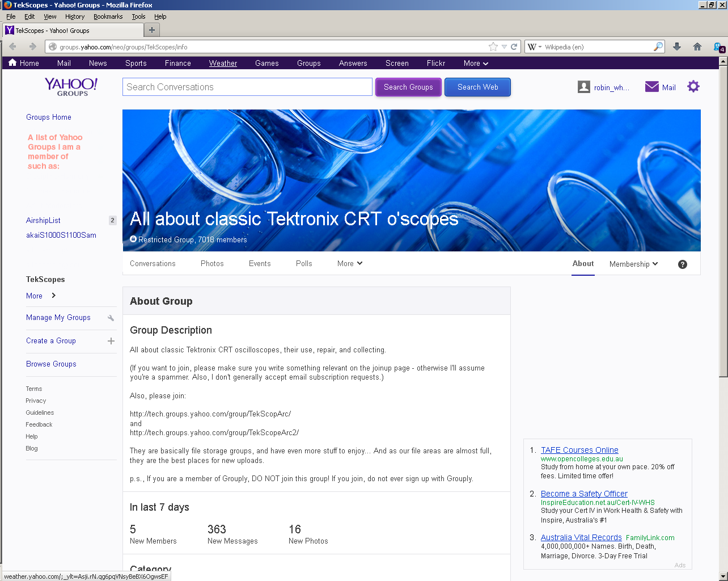Open the Flickr link in Yahoo bar
The width and height of the screenshot is (728, 581).
pos(436,63)
